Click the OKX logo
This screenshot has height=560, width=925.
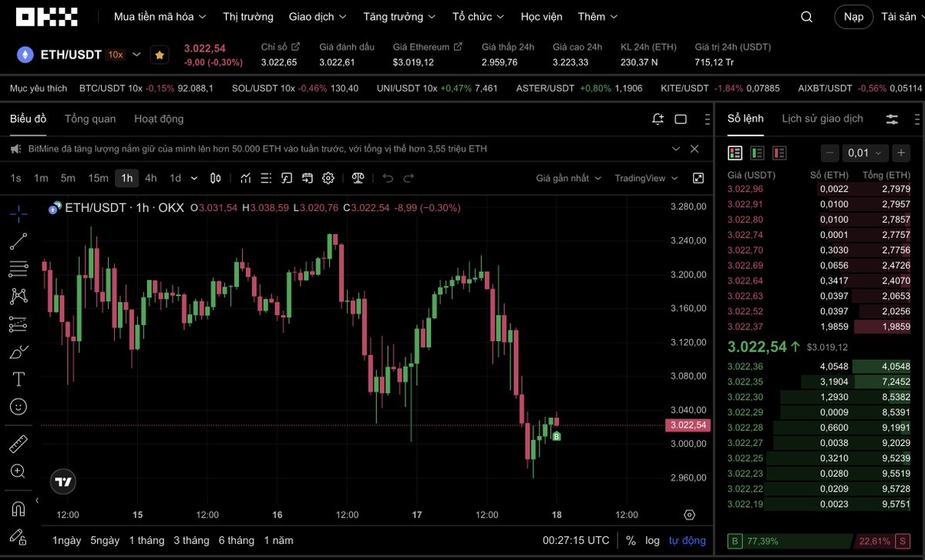(46, 16)
